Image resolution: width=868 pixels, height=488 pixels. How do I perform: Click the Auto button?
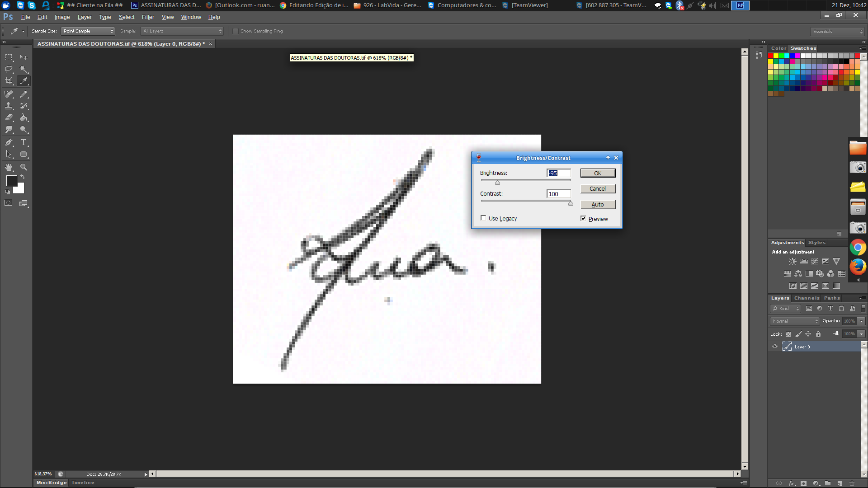coord(598,205)
